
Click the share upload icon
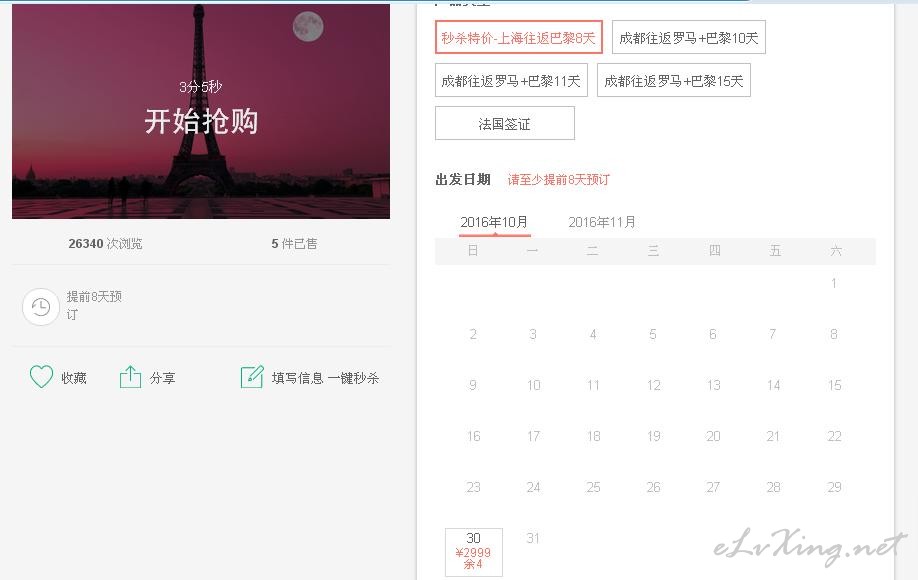click(x=130, y=377)
